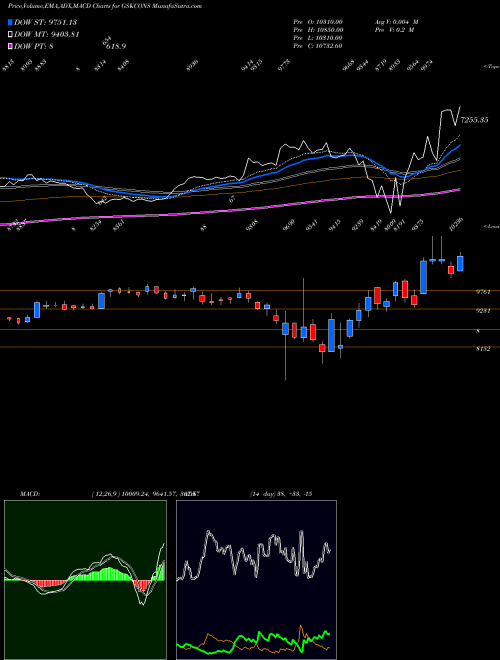
Task: Click the 8132 price level label
Action: tap(483, 349)
